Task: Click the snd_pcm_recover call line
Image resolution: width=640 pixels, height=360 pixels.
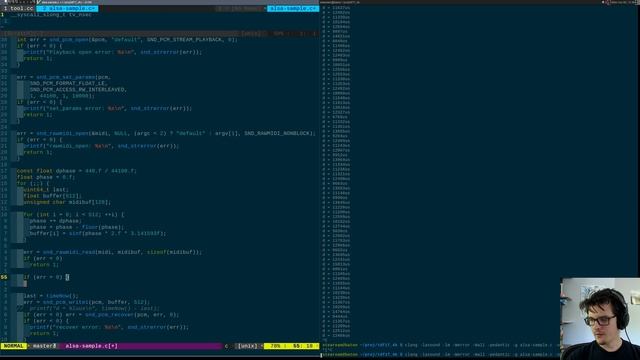Action: [101, 315]
